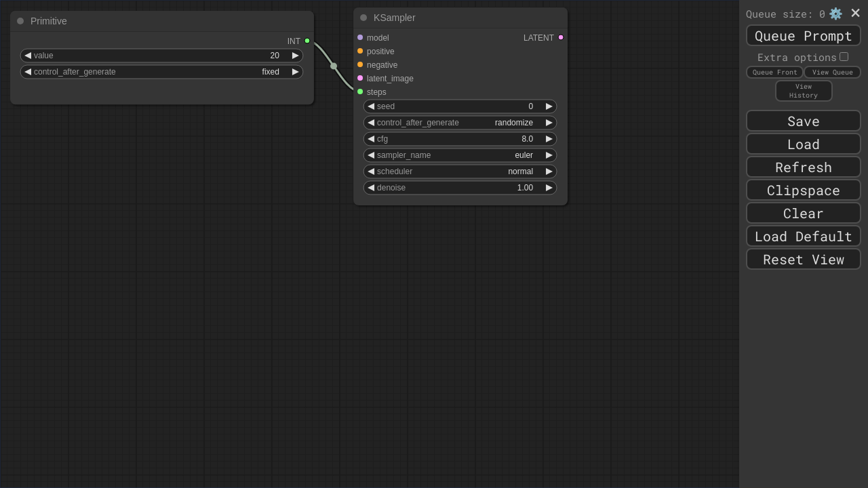Select the link midpoint between the nodes

(x=334, y=66)
